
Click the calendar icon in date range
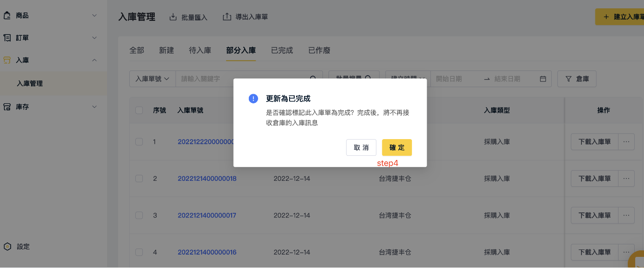[543, 79]
